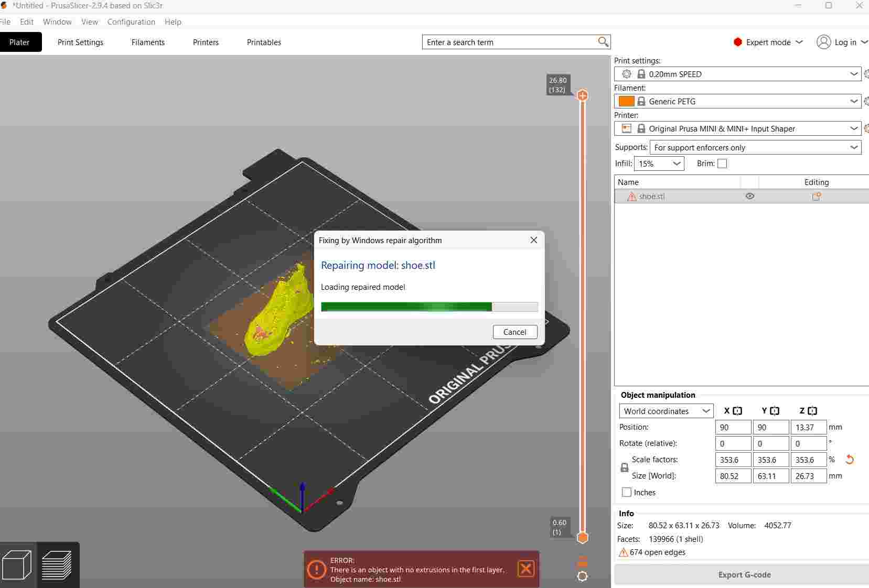Switch to 3D editor view cube icon
Image resolution: width=869 pixels, height=588 pixels.
tap(17, 565)
